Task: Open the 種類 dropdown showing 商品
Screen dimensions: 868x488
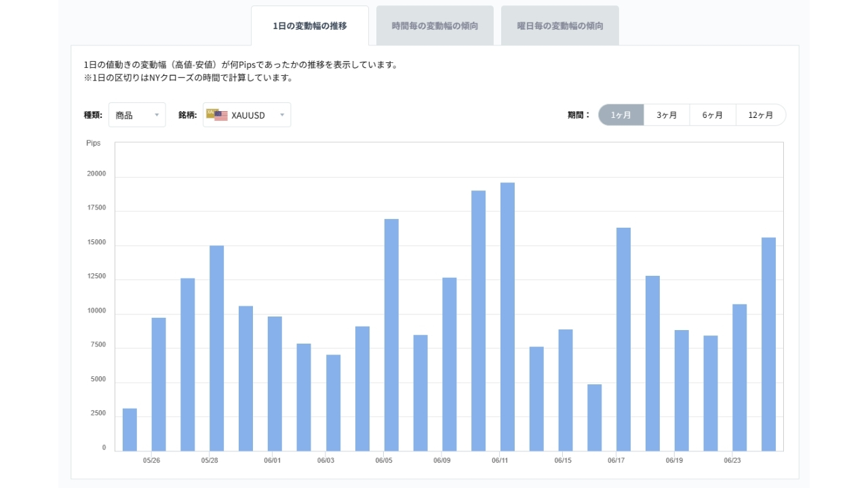Action: click(x=137, y=115)
